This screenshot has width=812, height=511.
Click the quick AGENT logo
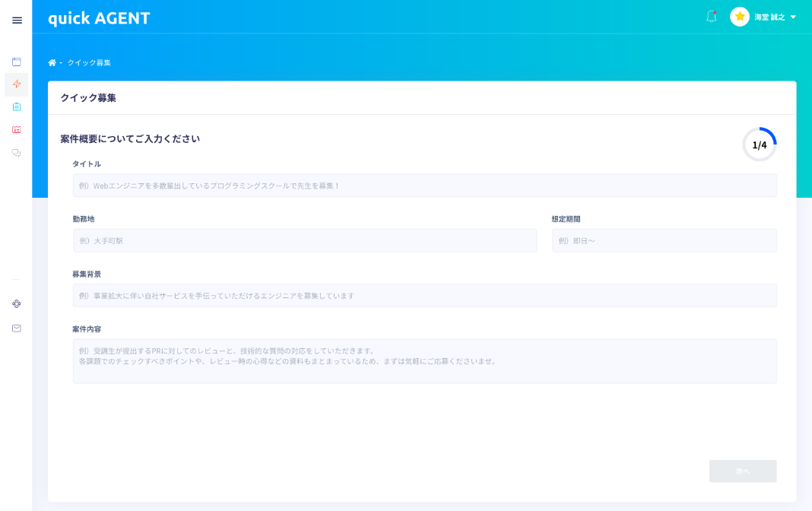99,18
